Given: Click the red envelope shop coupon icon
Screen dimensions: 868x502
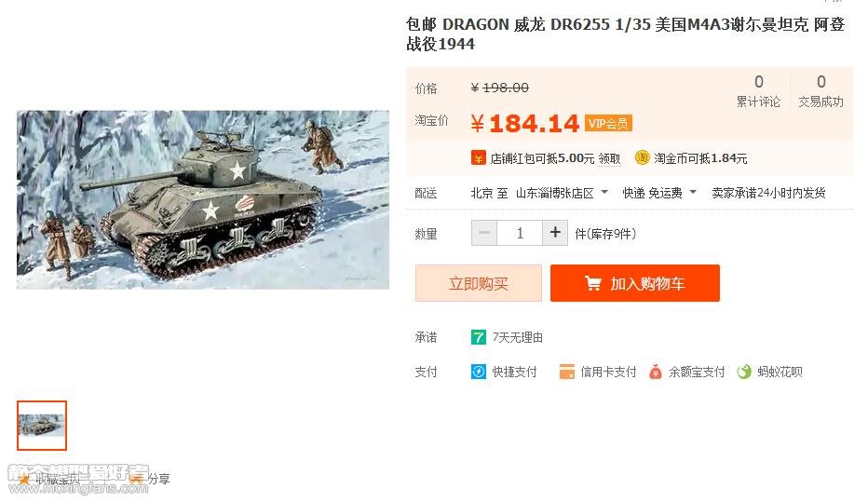Looking at the screenshot, I should tap(479, 158).
